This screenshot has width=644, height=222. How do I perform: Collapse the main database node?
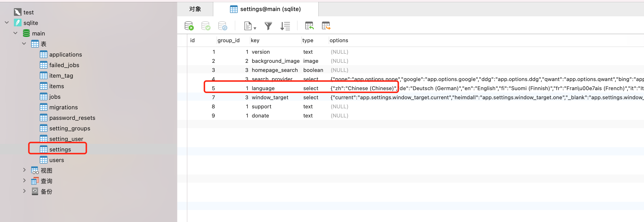(x=16, y=33)
